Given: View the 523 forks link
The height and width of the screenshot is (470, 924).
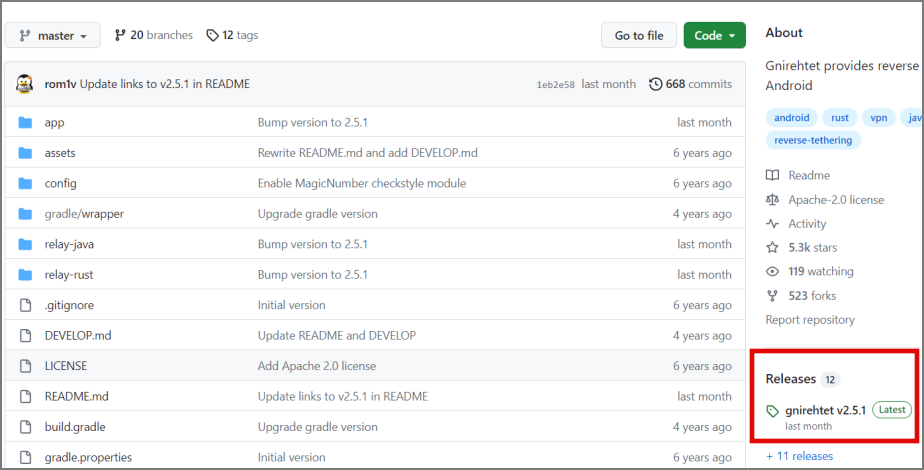Looking at the screenshot, I should (812, 296).
